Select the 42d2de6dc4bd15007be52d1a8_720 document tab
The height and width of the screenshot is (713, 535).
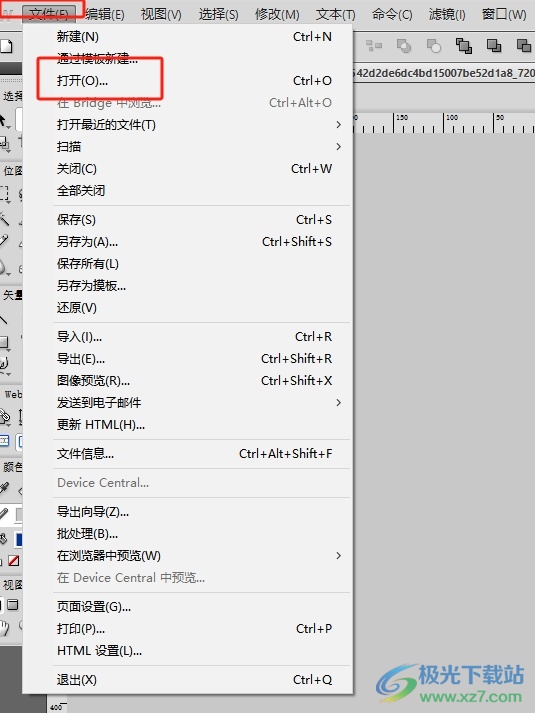(x=444, y=73)
